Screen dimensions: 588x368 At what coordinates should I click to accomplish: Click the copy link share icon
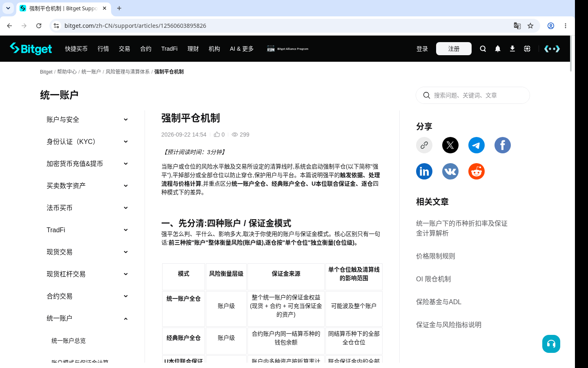click(424, 145)
